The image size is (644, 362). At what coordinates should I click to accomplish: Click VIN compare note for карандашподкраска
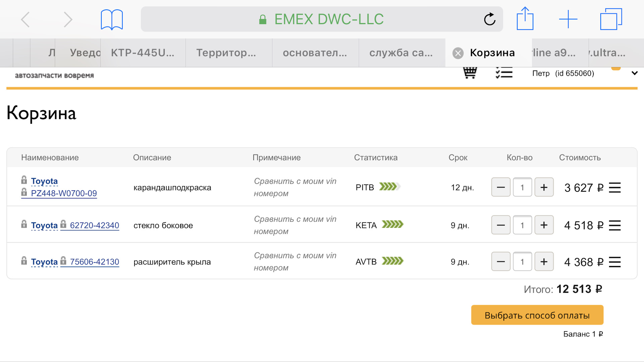point(295,187)
